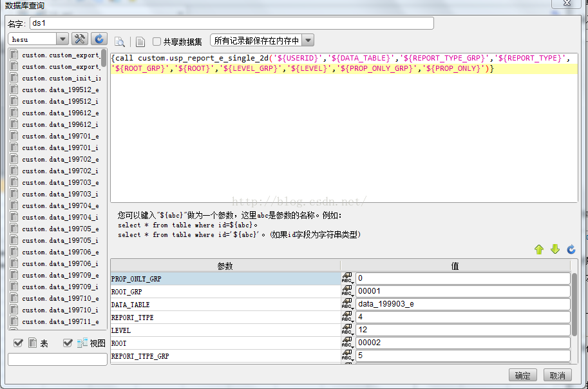
Task: Close the 数据库查询 dialog
Action: (x=567, y=3)
